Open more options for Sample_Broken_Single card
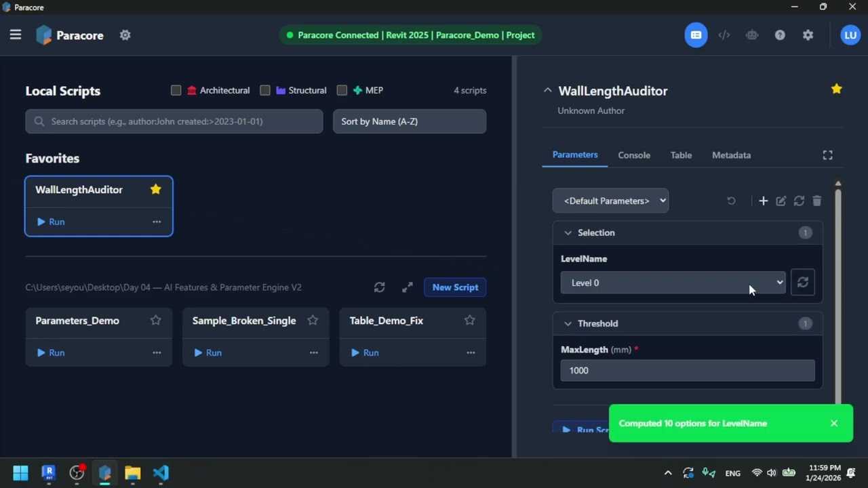Screen dimensions: 868x488 314,352
